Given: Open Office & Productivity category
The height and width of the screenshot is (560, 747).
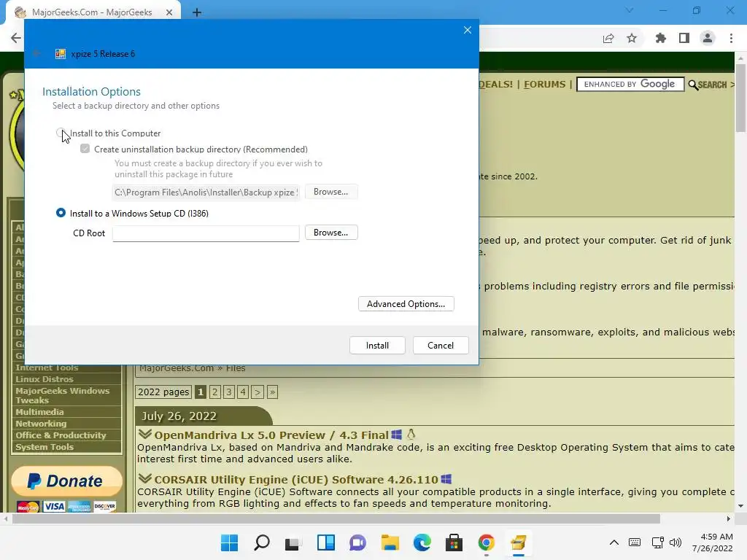Looking at the screenshot, I should click(x=61, y=435).
